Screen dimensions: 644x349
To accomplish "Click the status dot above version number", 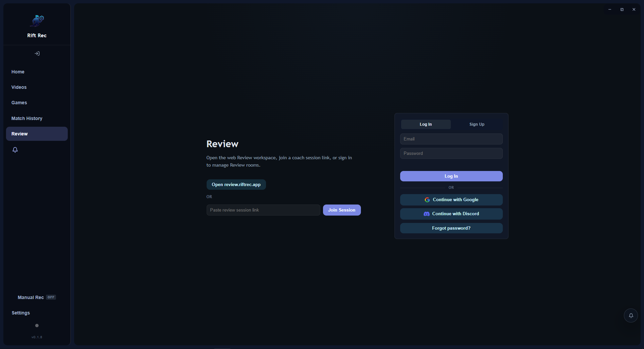I will coord(37,326).
